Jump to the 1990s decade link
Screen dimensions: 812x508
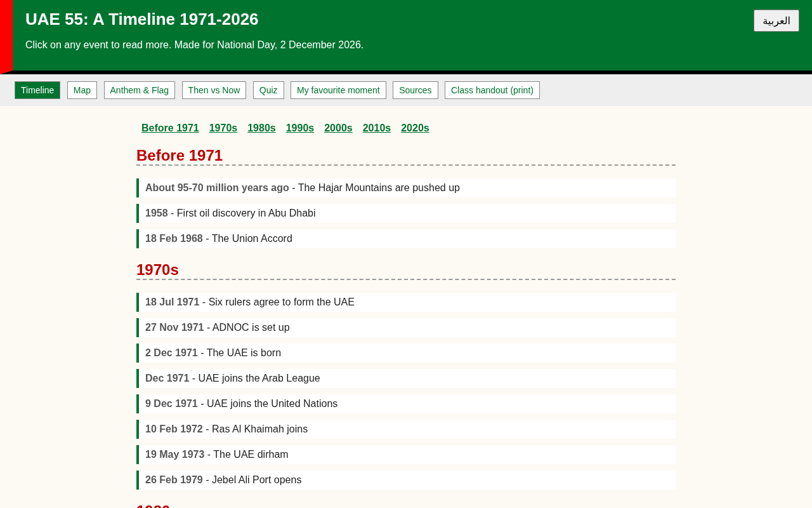(x=300, y=128)
